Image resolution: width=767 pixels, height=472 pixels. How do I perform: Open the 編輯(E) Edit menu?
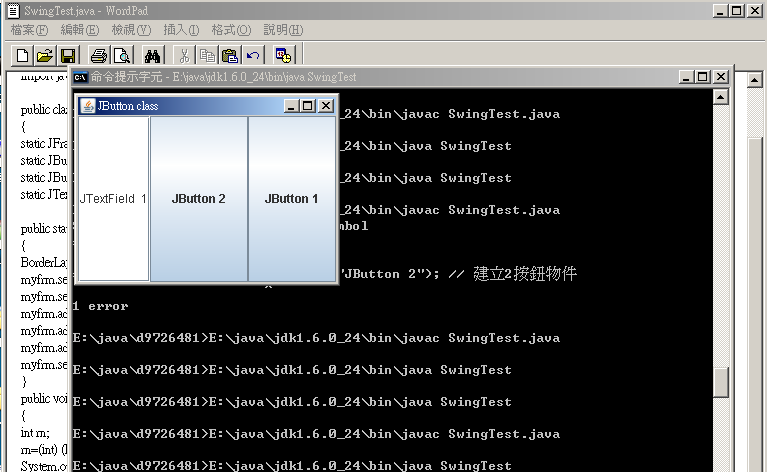80,30
